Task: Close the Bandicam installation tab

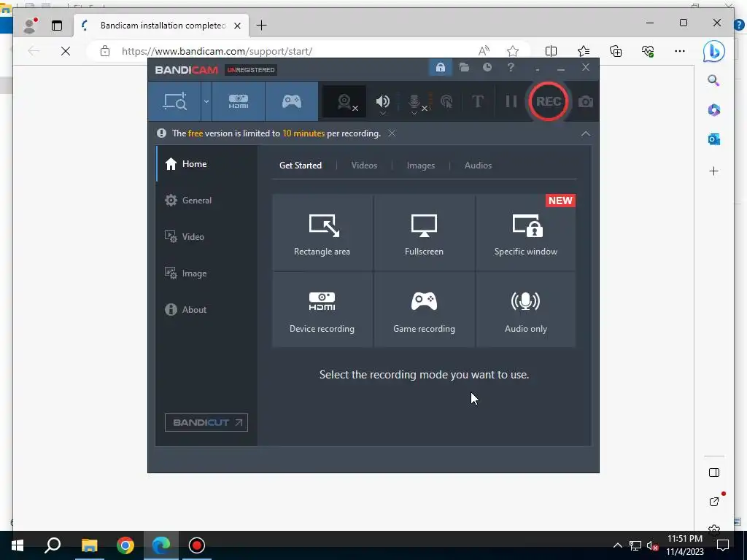Action: [x=237, y=26]
